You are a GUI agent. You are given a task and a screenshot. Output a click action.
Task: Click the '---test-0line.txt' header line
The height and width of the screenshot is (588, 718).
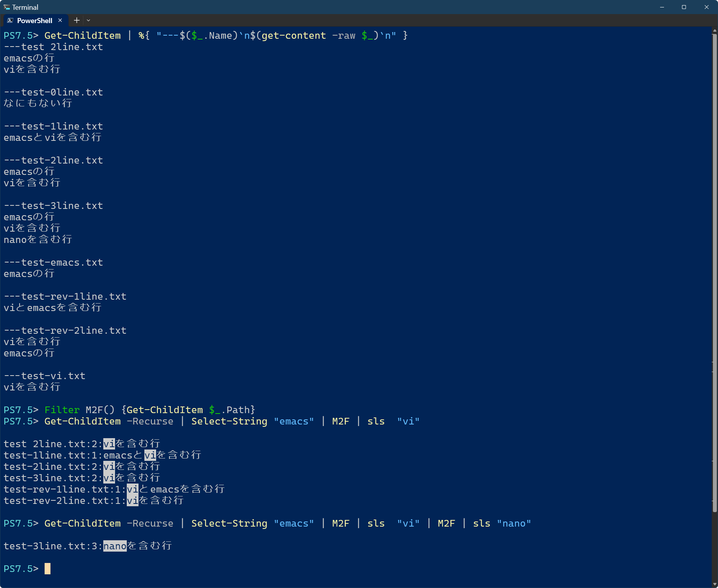pos(53,92)
